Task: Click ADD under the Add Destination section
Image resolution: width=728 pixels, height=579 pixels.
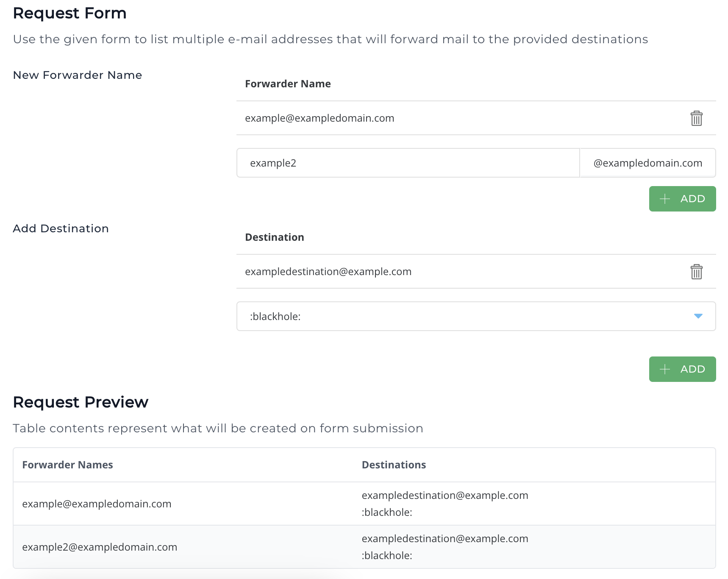Action: (x=682, y=369)
